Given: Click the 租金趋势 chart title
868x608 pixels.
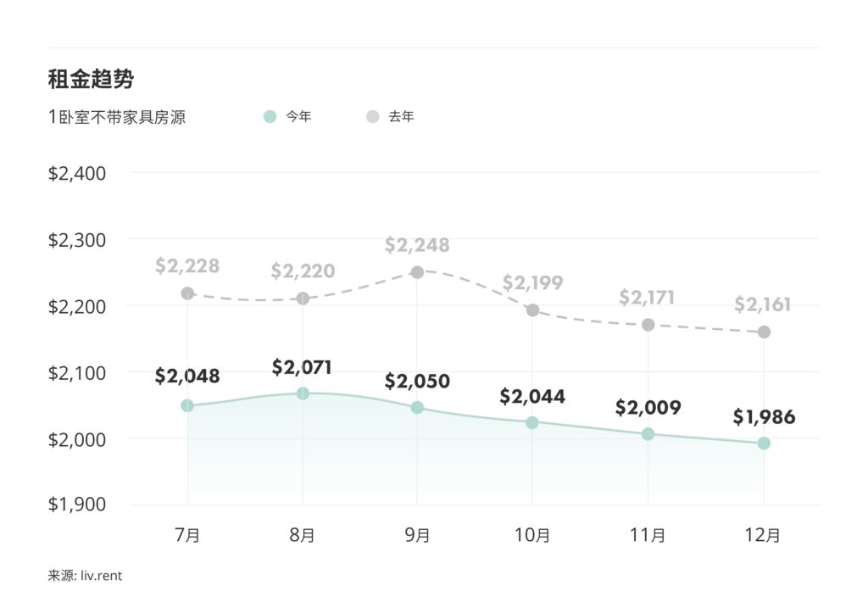Looking at the screenshot, I should 91,80.
